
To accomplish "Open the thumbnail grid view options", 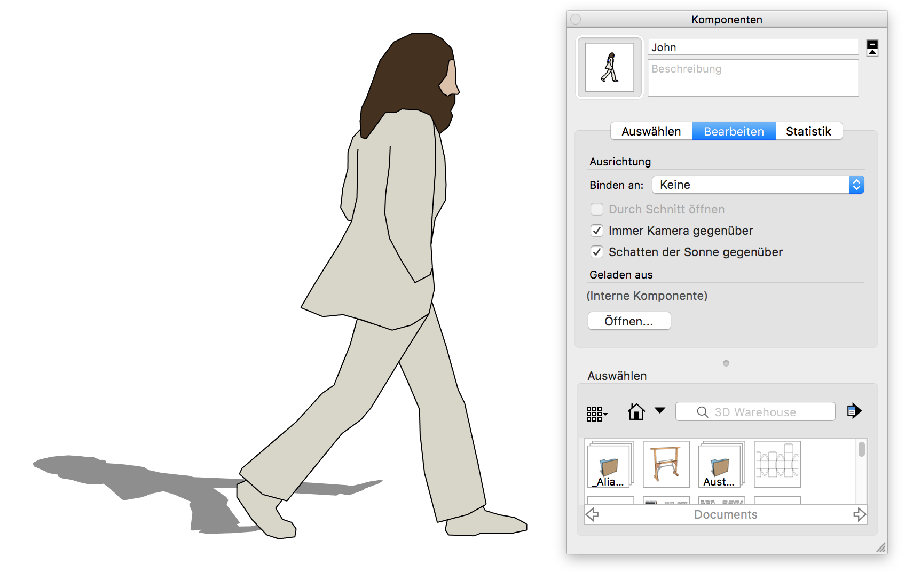I will coord(596,413).
